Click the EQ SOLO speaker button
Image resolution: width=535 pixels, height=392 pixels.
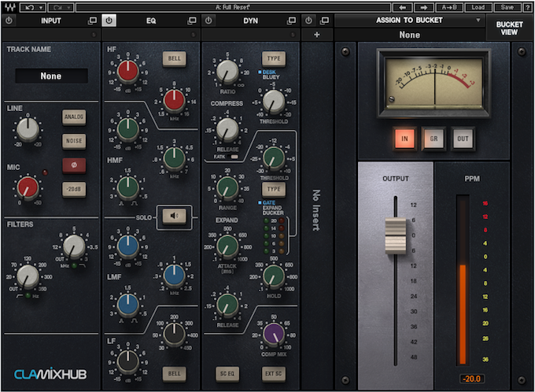tap(175, 216)
